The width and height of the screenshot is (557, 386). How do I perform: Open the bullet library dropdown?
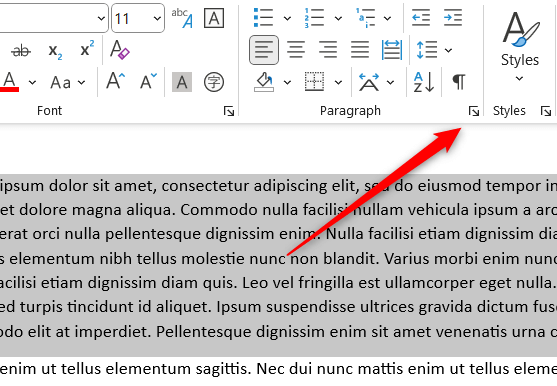(287, 18)
